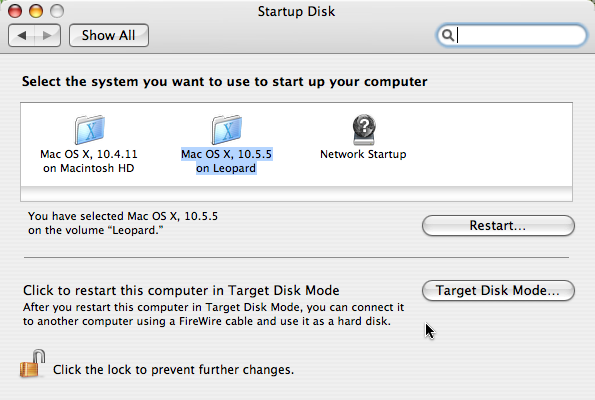Select the highlighted "on Leopard" volume label
This screenshot has height=400, width=595.
click(x=226, y=168)
